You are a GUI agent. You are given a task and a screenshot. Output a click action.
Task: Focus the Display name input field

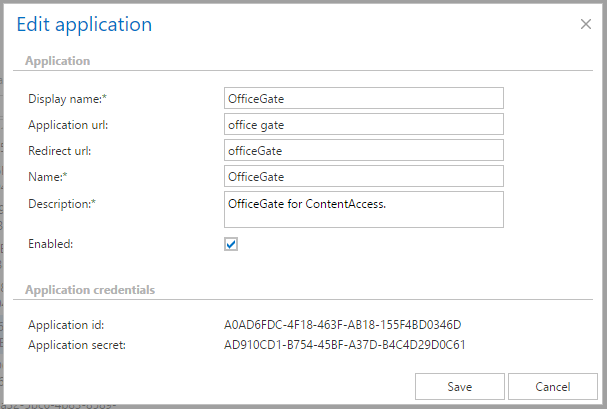(x=363, y=98)
